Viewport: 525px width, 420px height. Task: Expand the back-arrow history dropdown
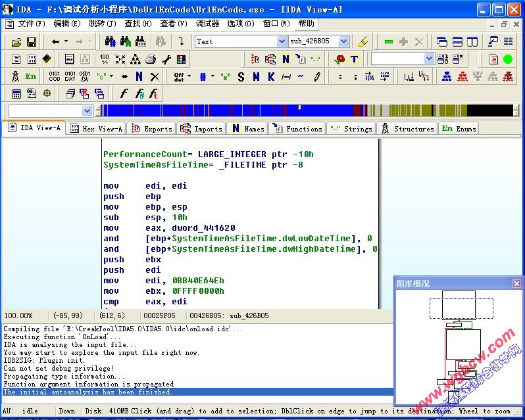coord(66,41)
